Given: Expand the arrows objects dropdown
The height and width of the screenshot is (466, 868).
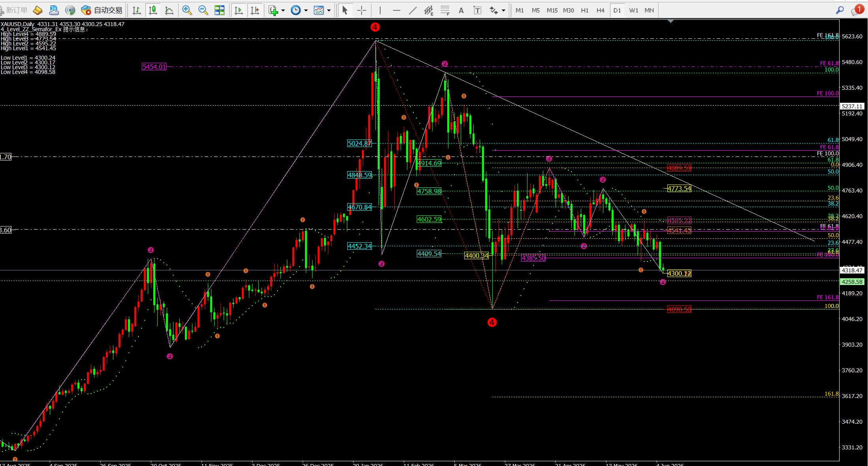Looking at the screenshot, I should click(x=503, y=10).
